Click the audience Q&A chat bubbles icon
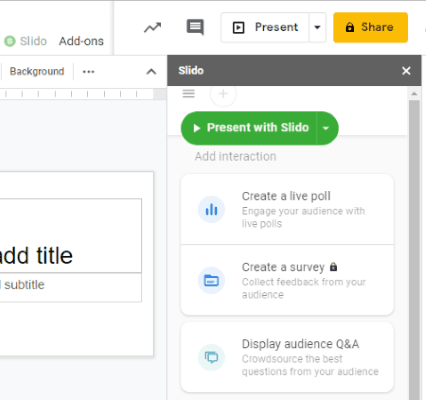Screen dimensions: 426x400 (x=211, y=357)
